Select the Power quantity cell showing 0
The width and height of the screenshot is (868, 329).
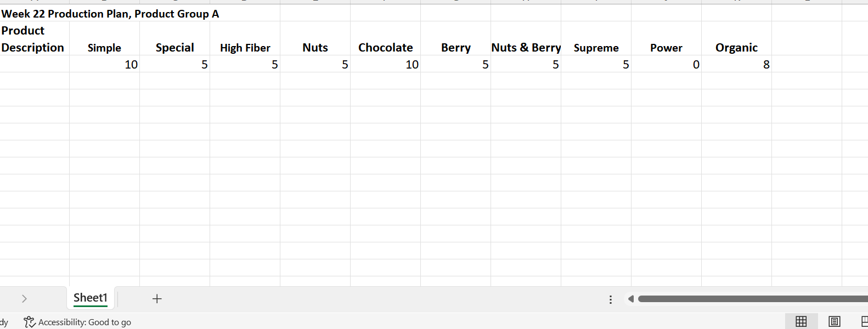click(666, 64)
